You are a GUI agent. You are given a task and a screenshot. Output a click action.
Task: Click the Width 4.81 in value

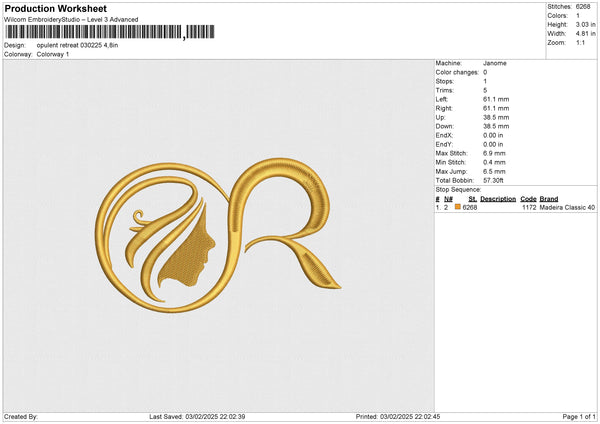[584, 34]
